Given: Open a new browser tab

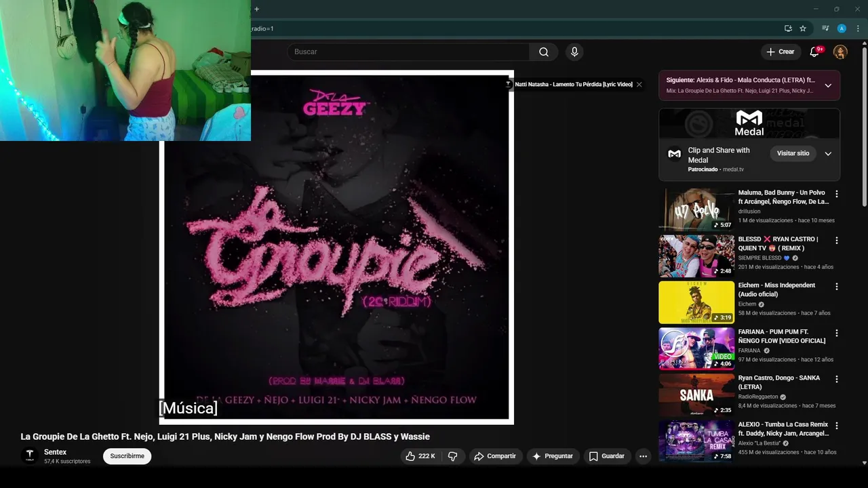Looking at the screenshot, I should [x=256, y=9].
